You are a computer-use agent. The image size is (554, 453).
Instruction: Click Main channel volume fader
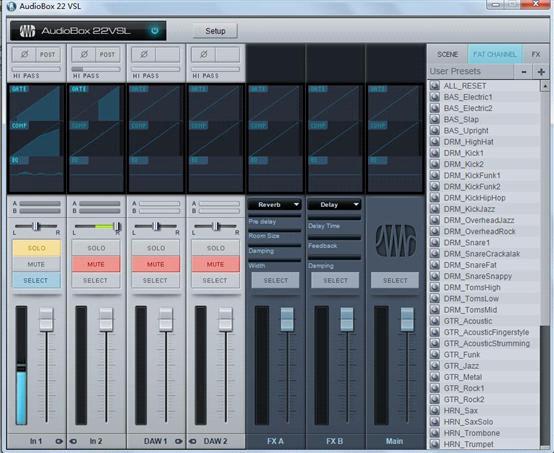[x=407, y=319]
